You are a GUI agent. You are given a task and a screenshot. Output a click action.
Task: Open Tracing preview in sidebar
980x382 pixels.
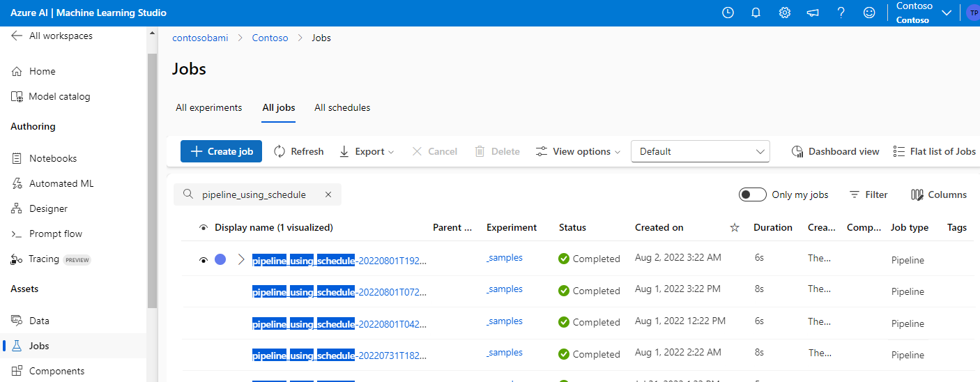51,259
